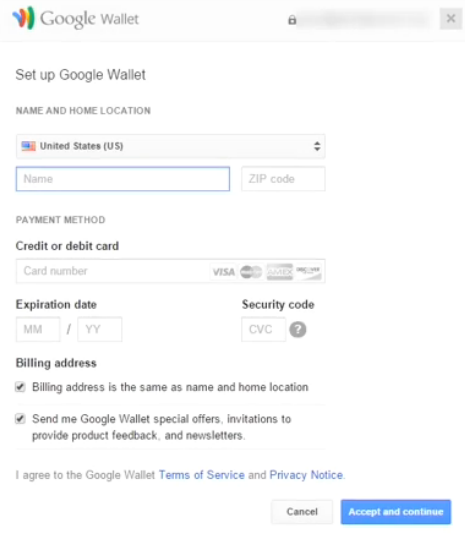Close the Google Wallet dialog

(451, 18)
